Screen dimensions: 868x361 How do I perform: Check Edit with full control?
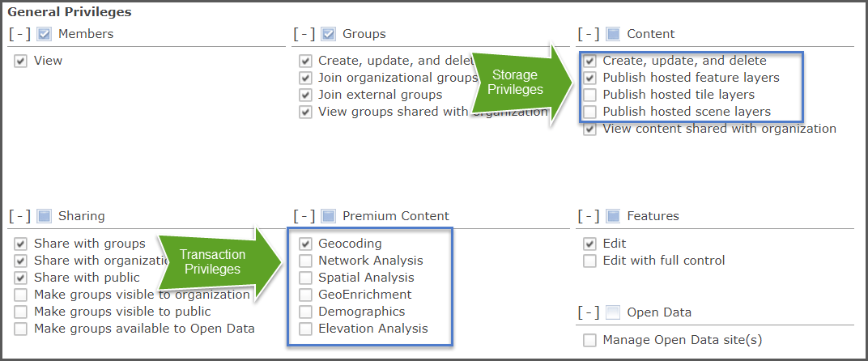pyautogui.click(x=590, y=261)
